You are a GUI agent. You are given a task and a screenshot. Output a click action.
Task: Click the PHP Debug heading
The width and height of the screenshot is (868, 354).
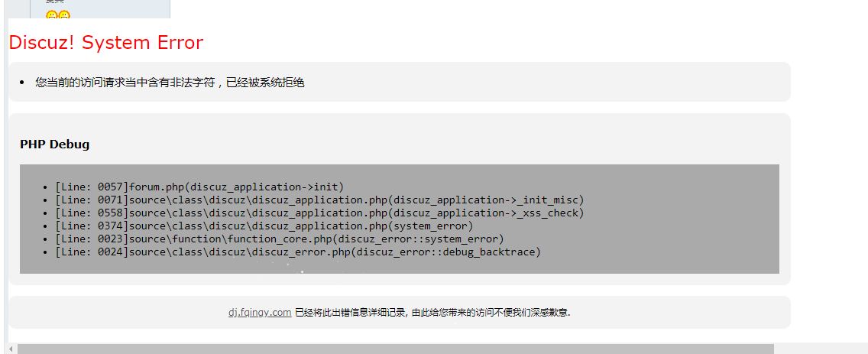[x=55, y=145]
